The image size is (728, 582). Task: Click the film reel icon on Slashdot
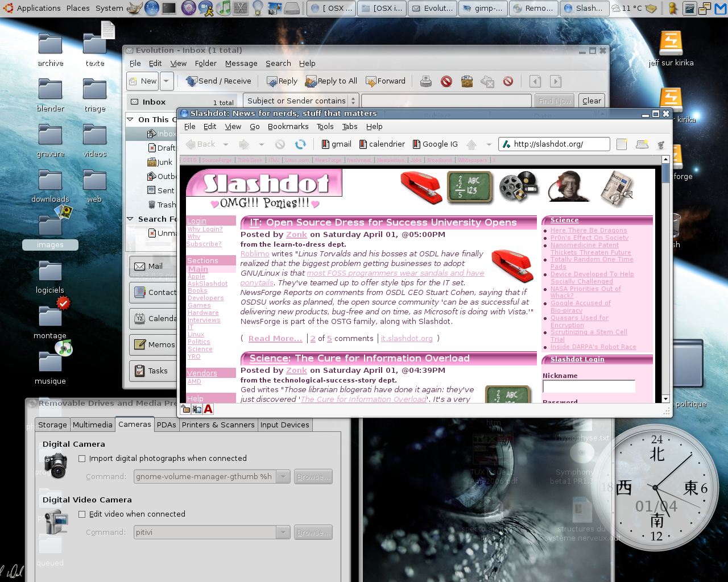(519, 187)
